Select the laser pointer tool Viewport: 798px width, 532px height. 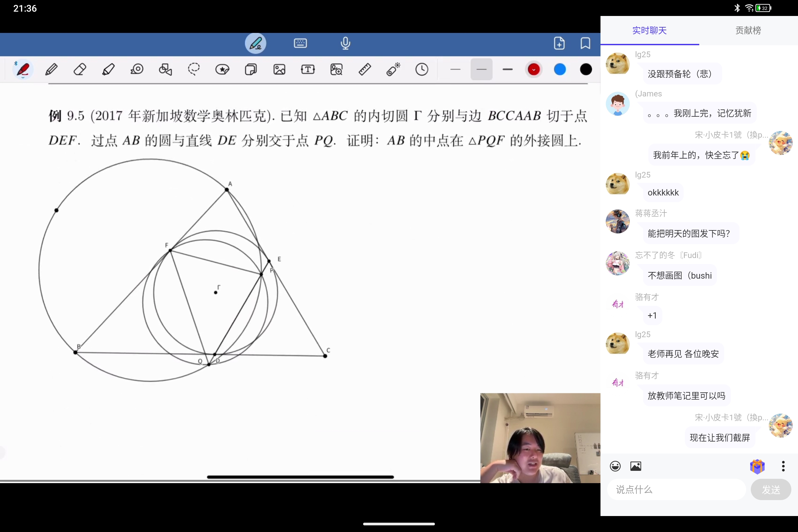[393, 69]
